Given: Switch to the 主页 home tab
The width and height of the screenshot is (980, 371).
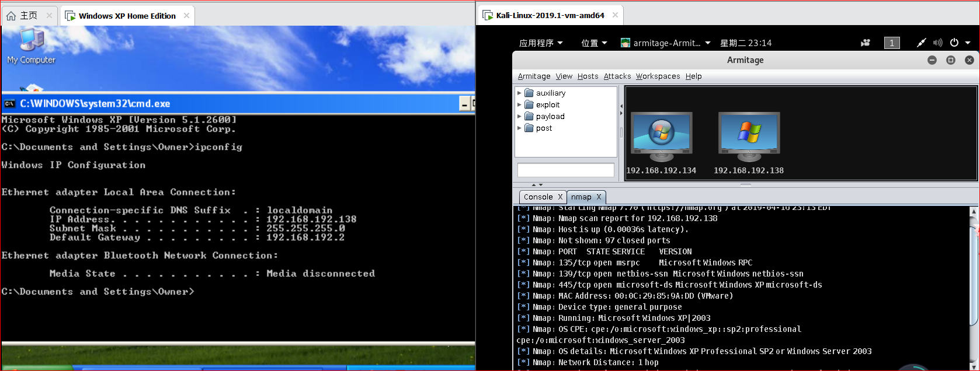Looking at the screenshot, I should coord(29,16).
